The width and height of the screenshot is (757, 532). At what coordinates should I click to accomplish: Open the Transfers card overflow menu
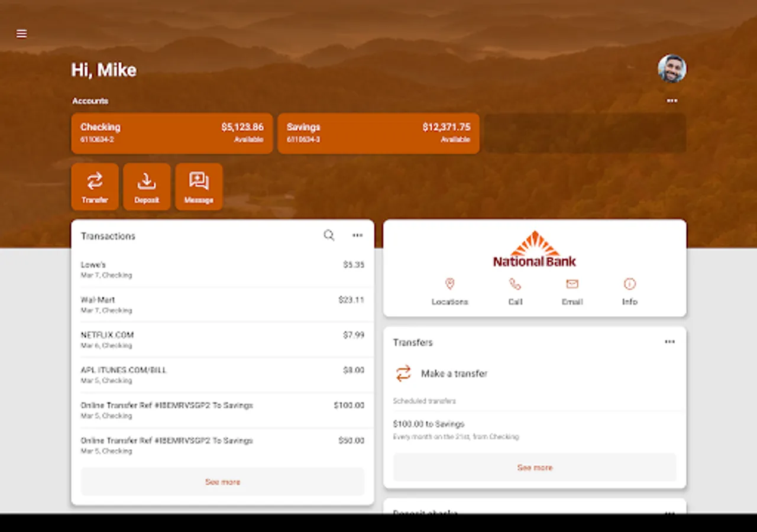[669, 342]
